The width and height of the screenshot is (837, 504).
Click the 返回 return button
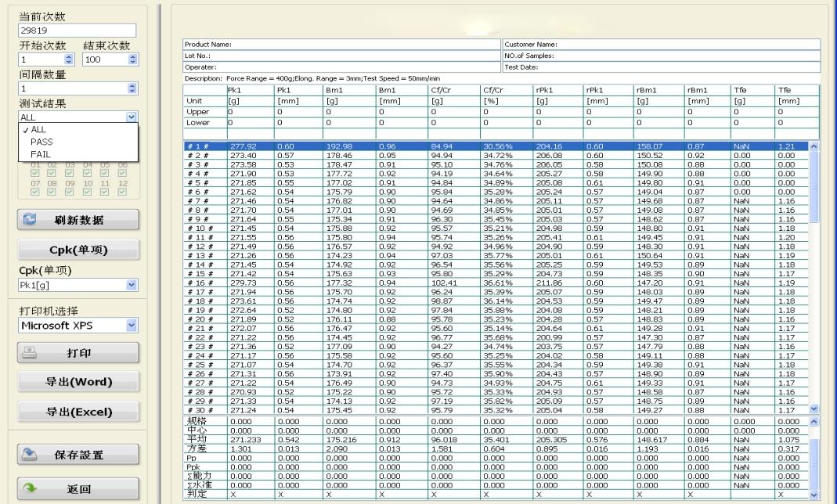pos(78,489)
